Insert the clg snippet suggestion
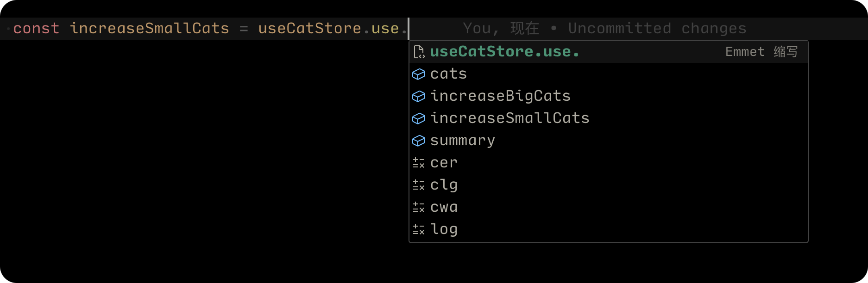The width and height of the screenshot is (868, 283). coord(444,185)
